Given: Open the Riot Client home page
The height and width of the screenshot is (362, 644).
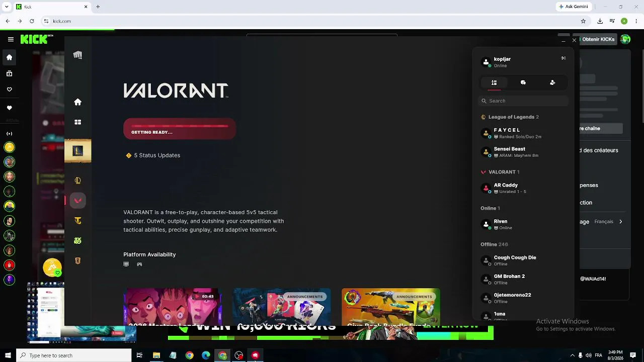Looking at the screenshot, I should point(77,102).
